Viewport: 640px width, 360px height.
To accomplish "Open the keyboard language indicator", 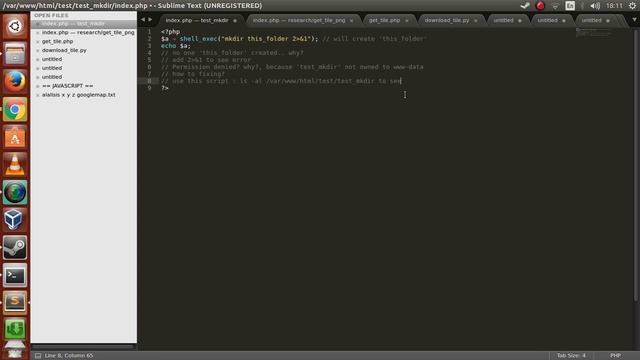I will (570, 6).
